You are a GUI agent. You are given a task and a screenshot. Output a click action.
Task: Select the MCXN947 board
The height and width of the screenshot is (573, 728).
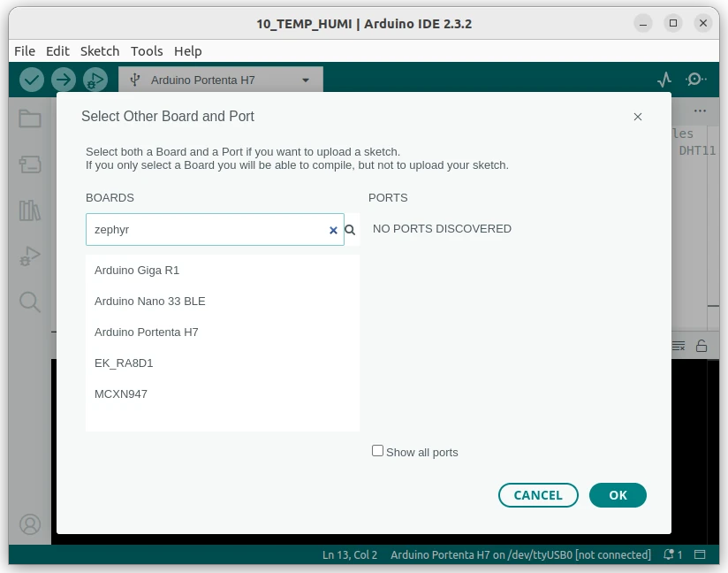(223, 394)
